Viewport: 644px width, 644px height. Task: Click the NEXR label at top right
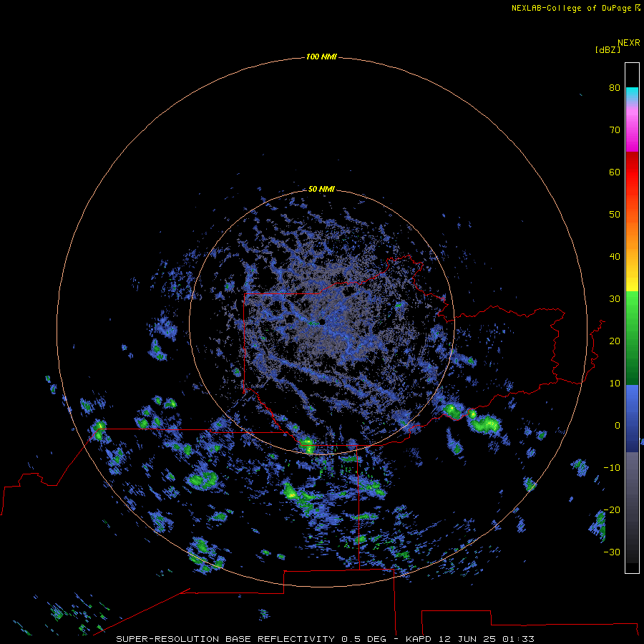[x=629, y=43]
